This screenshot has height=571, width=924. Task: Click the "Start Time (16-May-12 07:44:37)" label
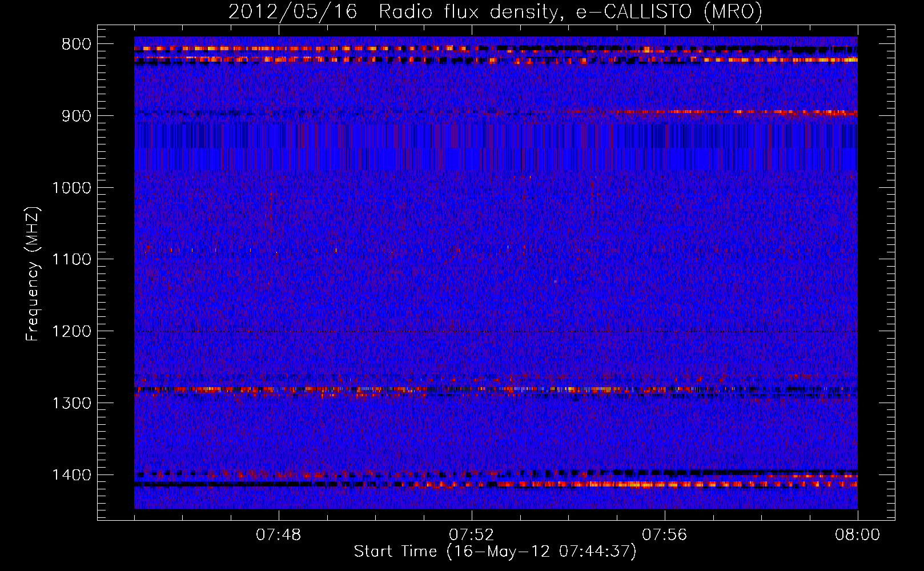pyautogui.click(x=495, y=552)
